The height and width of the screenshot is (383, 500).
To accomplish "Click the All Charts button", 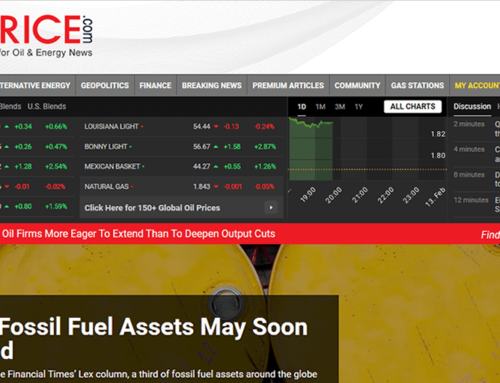I will click(x=413, y=106).
